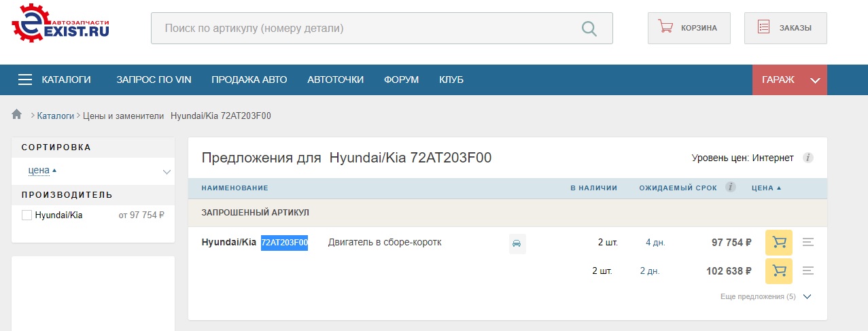Open the Клуб page
Screen dimensions: 868x331
pyautogui.click(x=451, y=80)
